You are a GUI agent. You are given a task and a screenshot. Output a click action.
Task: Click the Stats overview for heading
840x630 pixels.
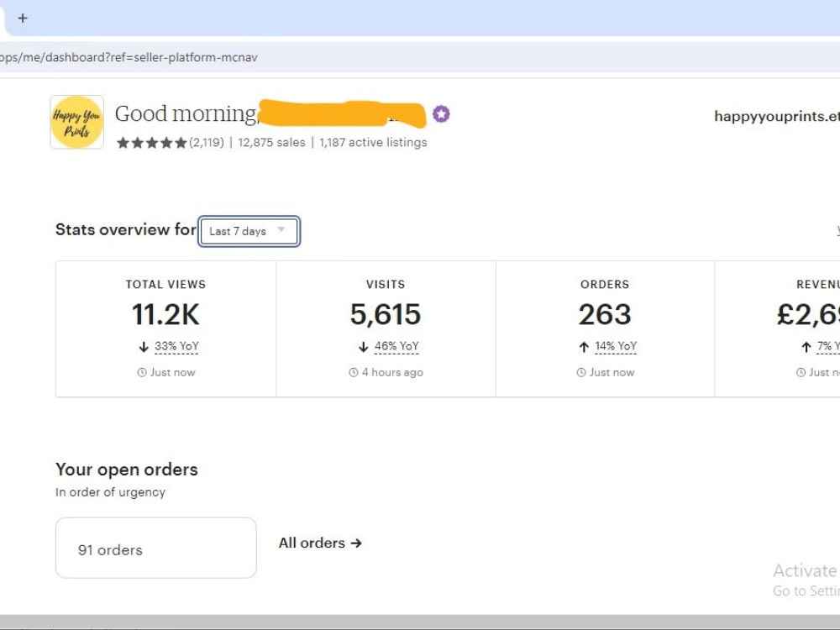(126, 230)
